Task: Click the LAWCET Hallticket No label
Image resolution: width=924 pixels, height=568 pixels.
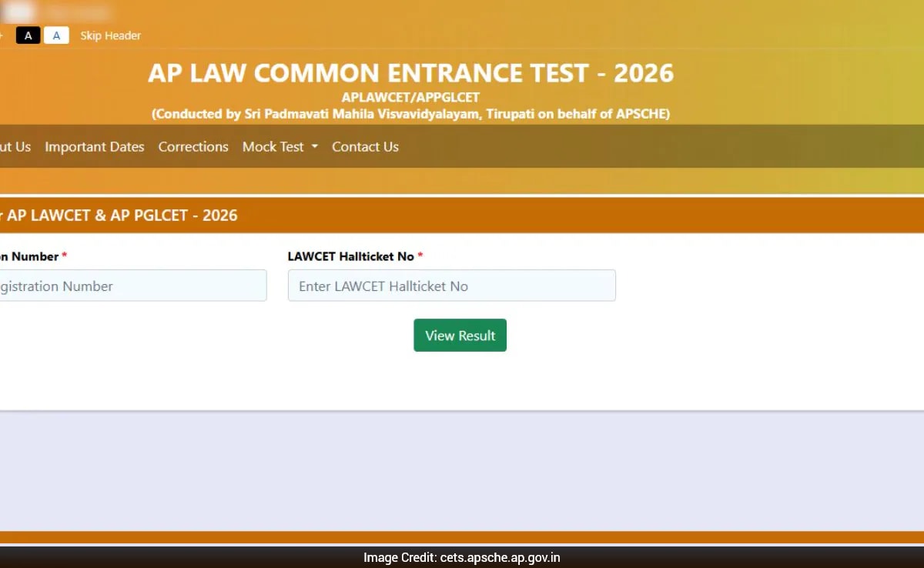Action: 356,256
